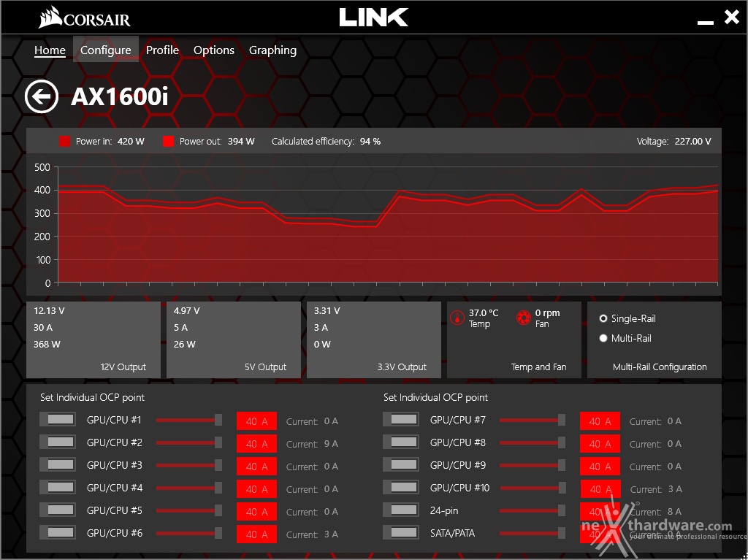Click the 37.0 °C temperature reading
This screenshot has width=748, height=560.
pos(484,313)
